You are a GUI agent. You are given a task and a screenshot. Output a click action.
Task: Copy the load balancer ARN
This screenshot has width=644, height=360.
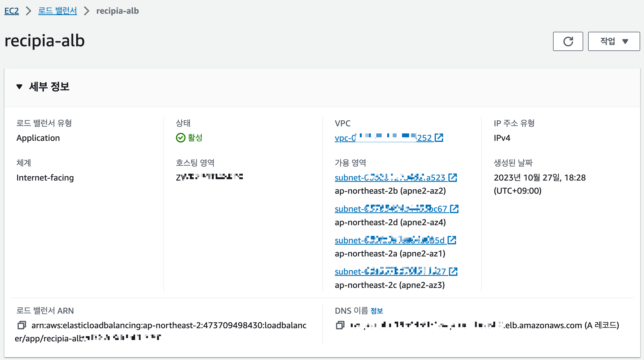(x=22, y=325)
